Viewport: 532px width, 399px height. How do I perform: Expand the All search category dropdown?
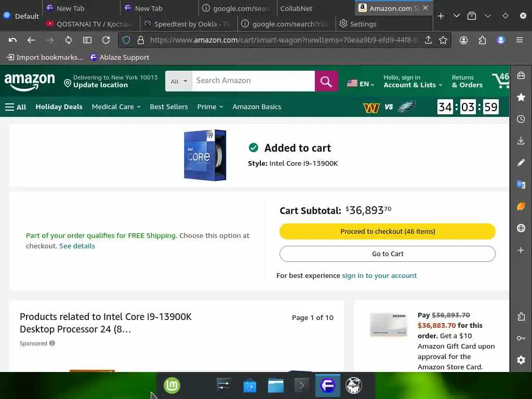click(179, 81)
